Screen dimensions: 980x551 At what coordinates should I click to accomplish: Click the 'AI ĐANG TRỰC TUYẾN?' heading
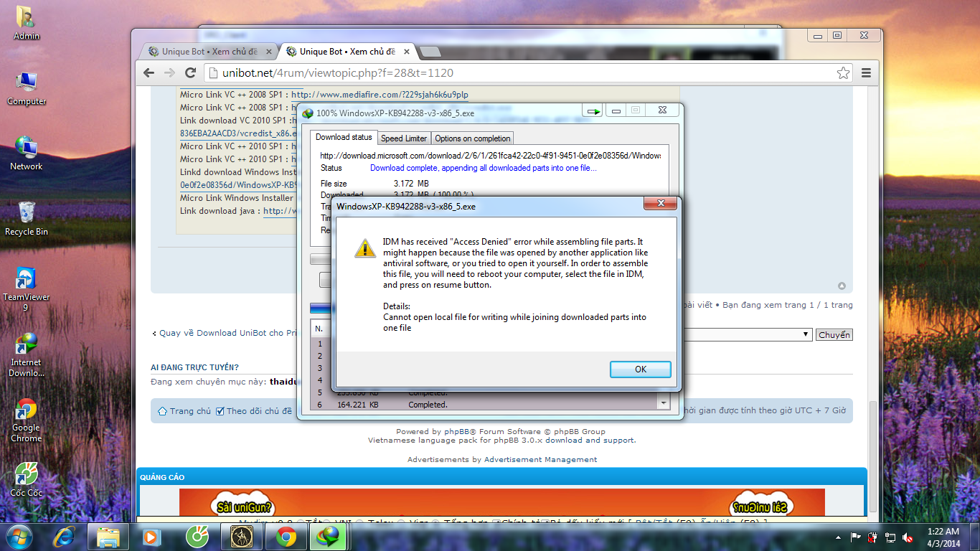(x=194, y=367)
